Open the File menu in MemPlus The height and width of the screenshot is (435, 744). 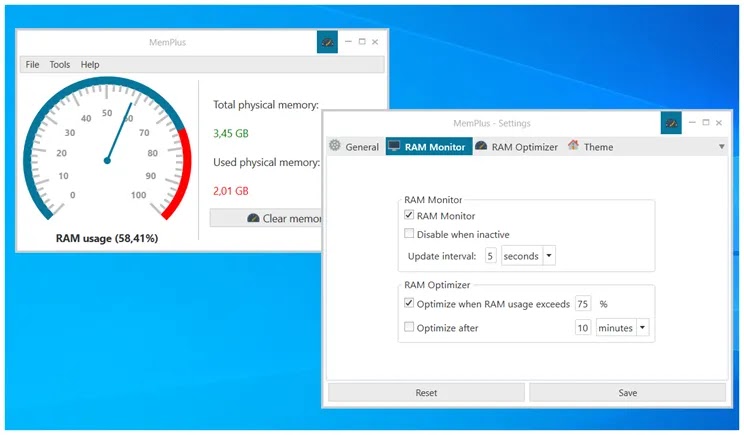click(x=32, y=65)
